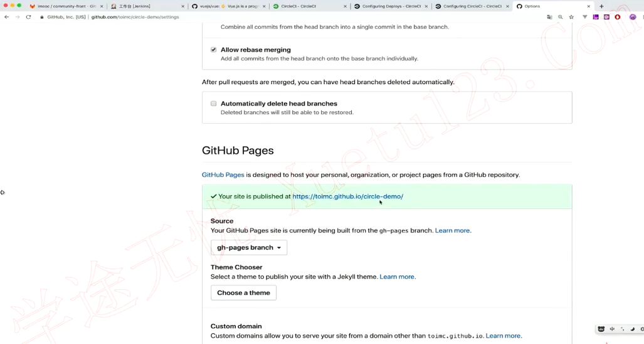Open the purple profile avatar icon
The height and width of the screenshot is (344, 644).
coord(633,17)
